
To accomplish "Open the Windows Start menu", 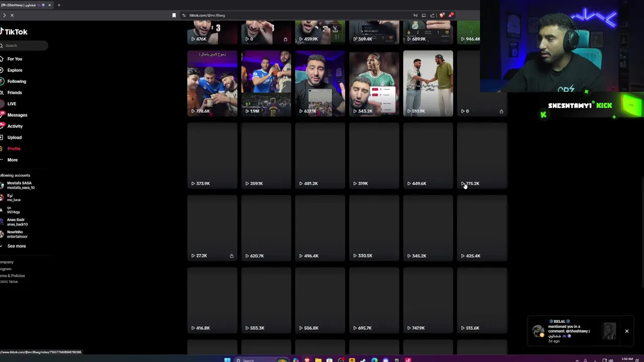I will [227, 360].
